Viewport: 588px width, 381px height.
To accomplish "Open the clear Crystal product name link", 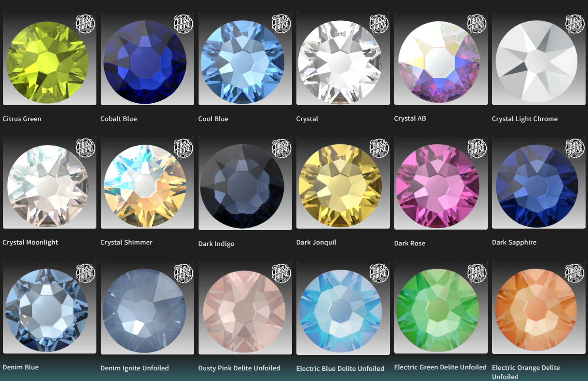I will pyautogui.click(x=307, y=119).
